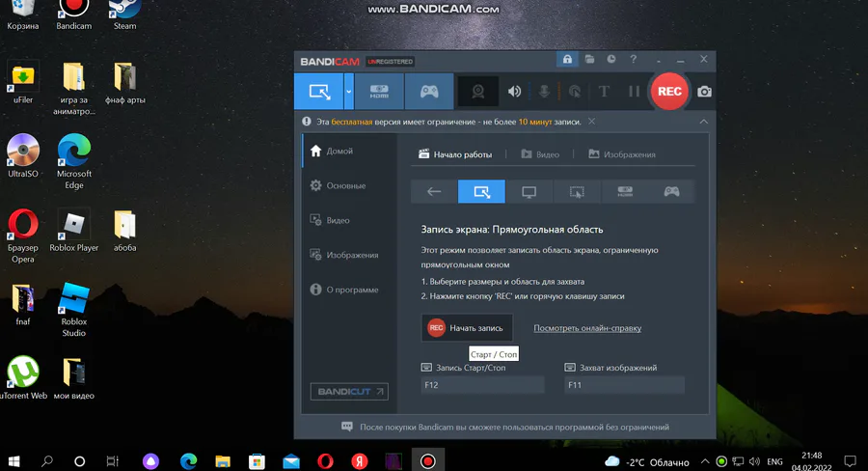Open the фнаф арты folder

point(125,83)
